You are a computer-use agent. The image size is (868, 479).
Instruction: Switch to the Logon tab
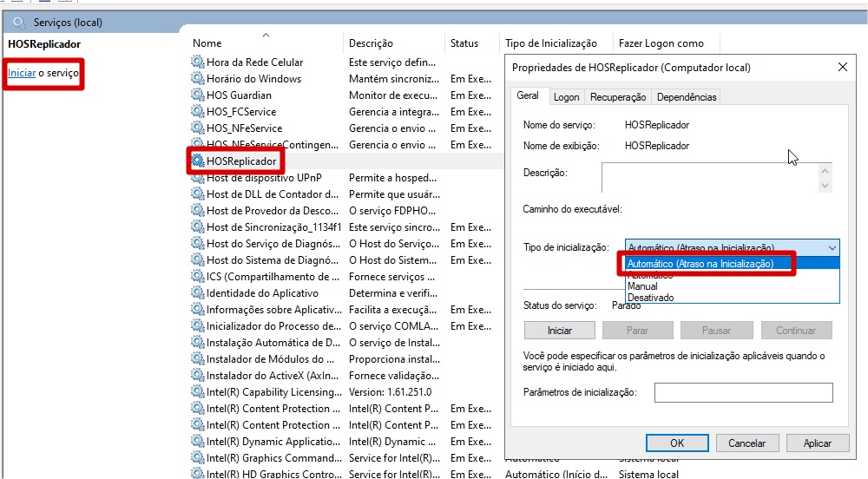(x=566, y=97)
